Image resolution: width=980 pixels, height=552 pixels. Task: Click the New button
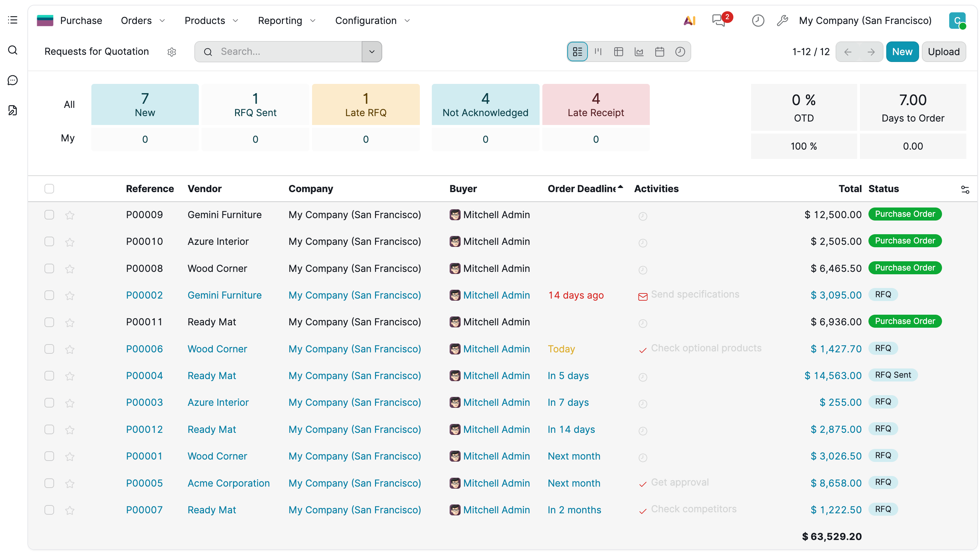(902, 51)
